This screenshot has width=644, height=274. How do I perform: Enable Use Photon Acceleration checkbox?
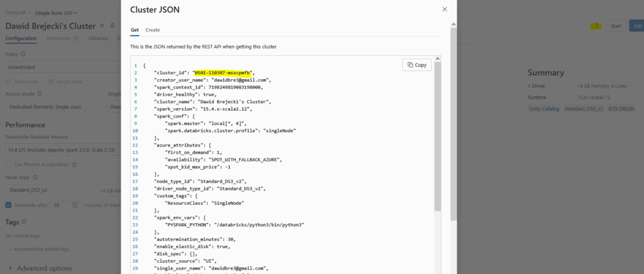tap(9, 165)
